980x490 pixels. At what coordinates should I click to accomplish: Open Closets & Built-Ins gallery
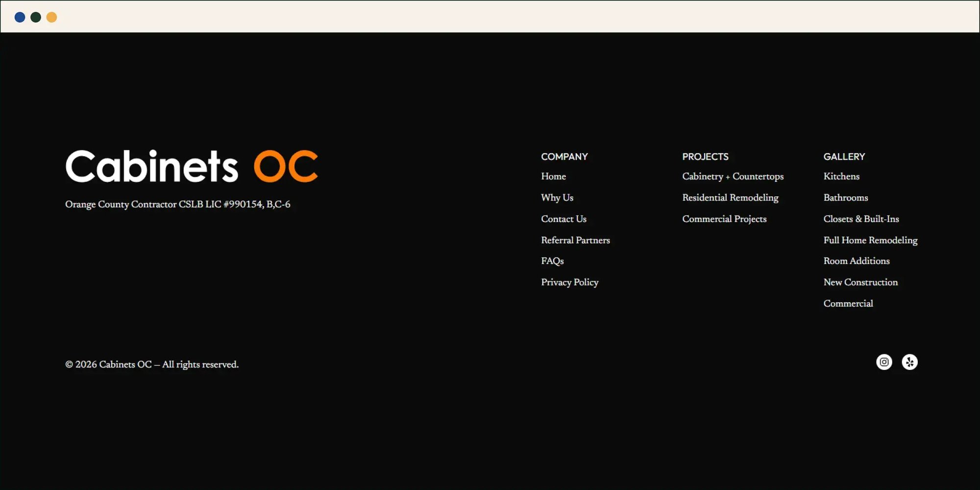tap(861, 219)
